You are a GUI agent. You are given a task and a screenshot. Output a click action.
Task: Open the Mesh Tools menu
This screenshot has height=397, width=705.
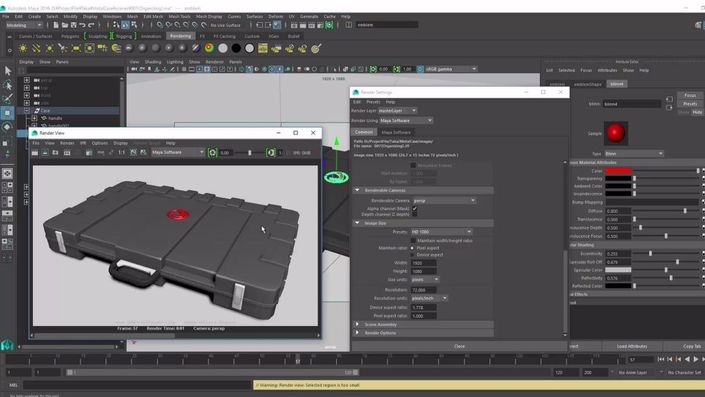(x=179, y=17)
